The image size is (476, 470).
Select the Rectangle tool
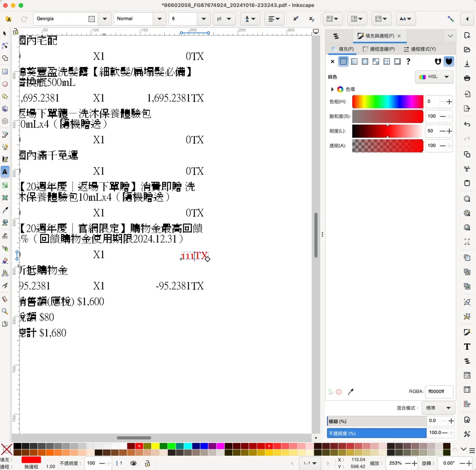click(5, 71)
